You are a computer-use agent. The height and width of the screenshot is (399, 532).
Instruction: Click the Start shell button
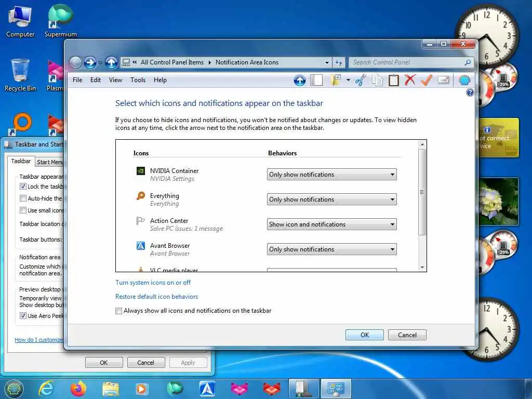pyautogui.click(x=14, y=389)
